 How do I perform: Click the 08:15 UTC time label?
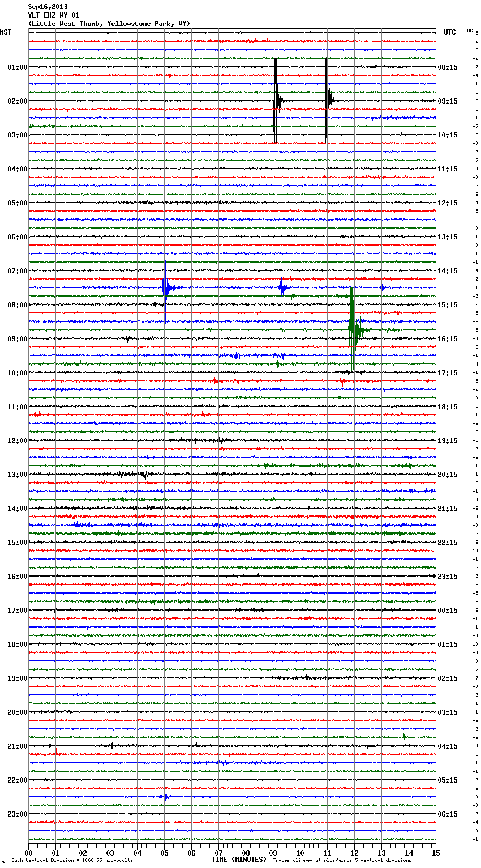448,67
